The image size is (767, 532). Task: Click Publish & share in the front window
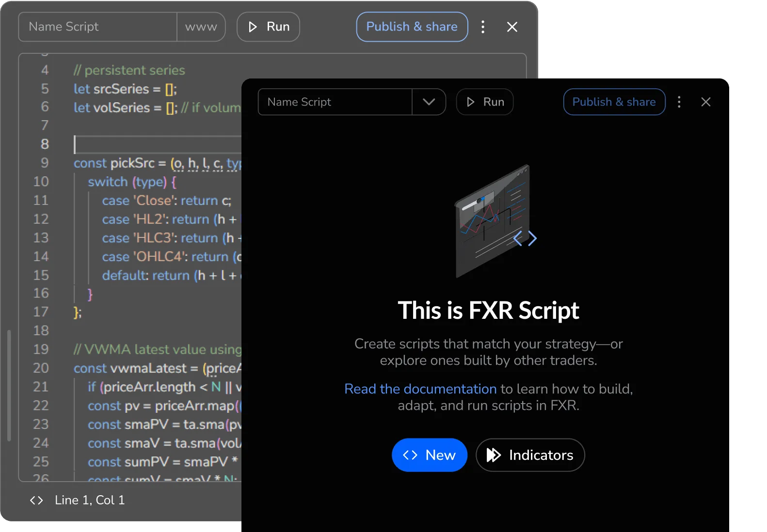pos(614,102)
